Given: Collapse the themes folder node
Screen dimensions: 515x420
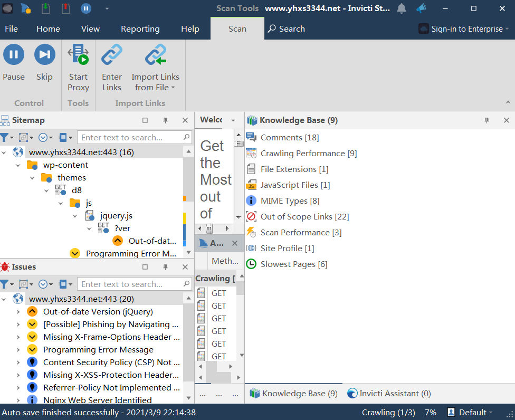Looking at the screenshot, I should tap(32, 178).
